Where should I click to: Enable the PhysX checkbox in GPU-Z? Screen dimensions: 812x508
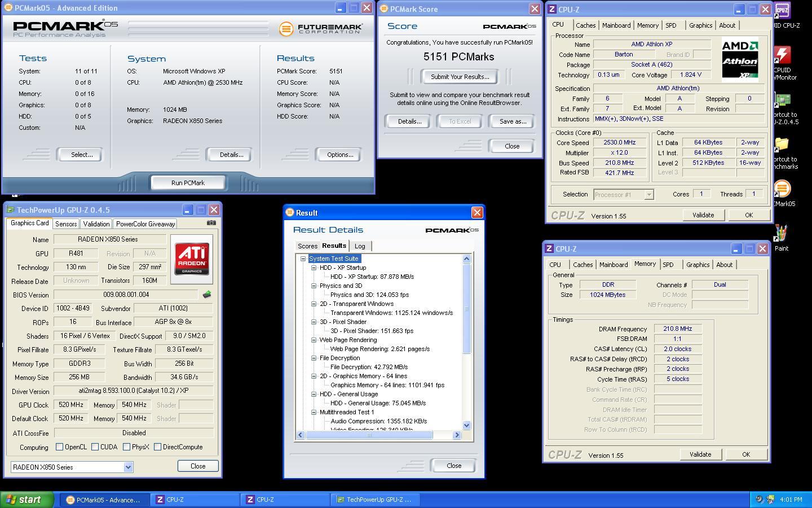point(126,447)
